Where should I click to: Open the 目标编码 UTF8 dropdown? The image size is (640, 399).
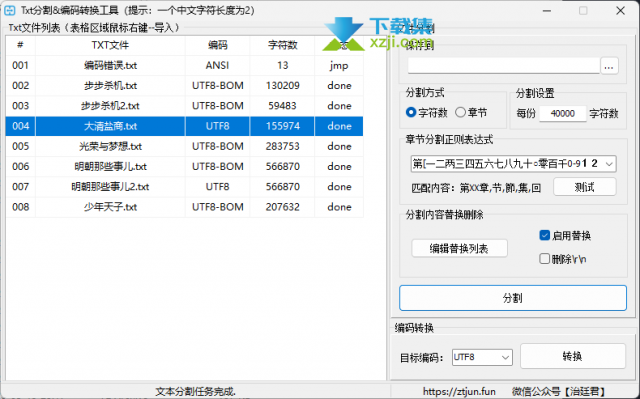(x=482, y=357)
